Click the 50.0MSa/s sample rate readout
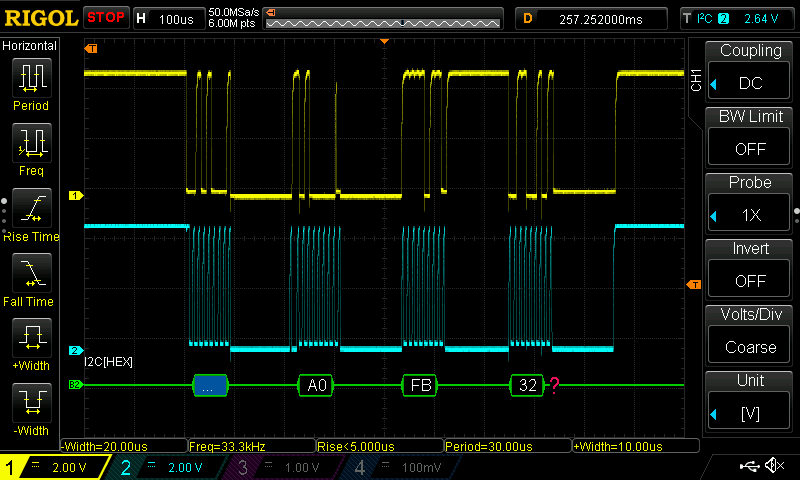Image resolution: width=800 pixels, height=480 pixels. pos(234,12)
